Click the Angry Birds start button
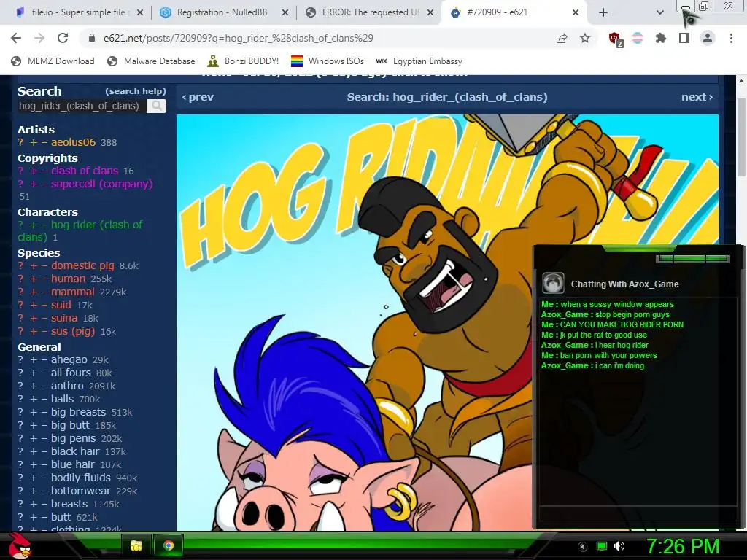This screenshot has width=747, height=560. point(20,546)
